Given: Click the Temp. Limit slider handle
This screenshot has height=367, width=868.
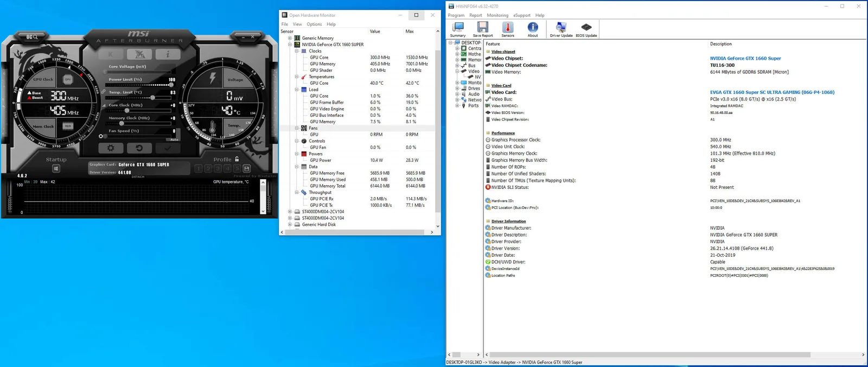Looking at the screenshot, I should click(x=153, y=98).
